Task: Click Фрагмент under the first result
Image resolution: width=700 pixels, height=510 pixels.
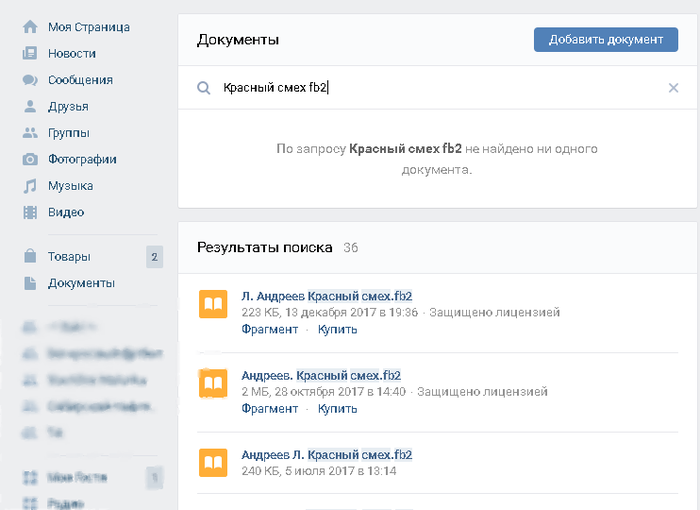Action: (x=270, y=330)
